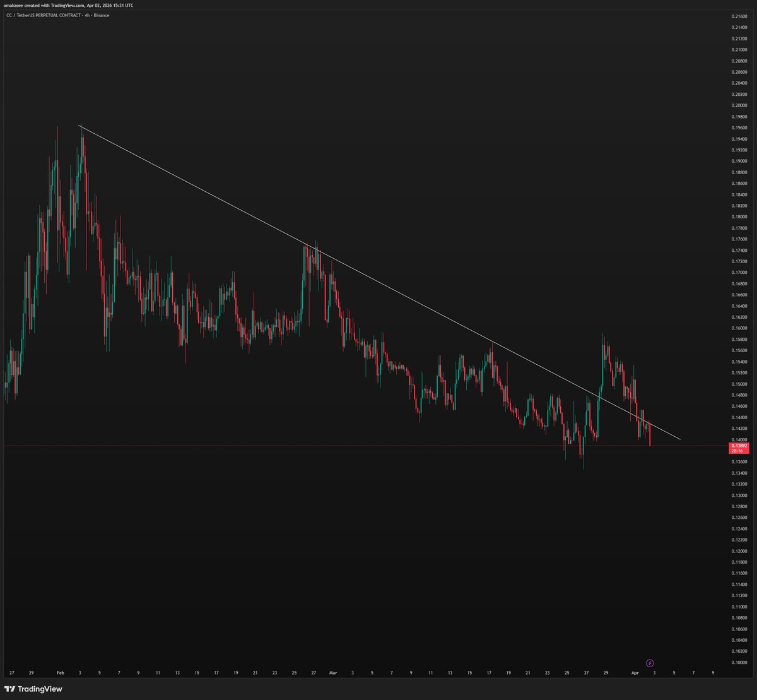The height and width of the screenshot is (700, 757).
Task: Click the 0.21000 price axis label
Action: coord(739,49)
